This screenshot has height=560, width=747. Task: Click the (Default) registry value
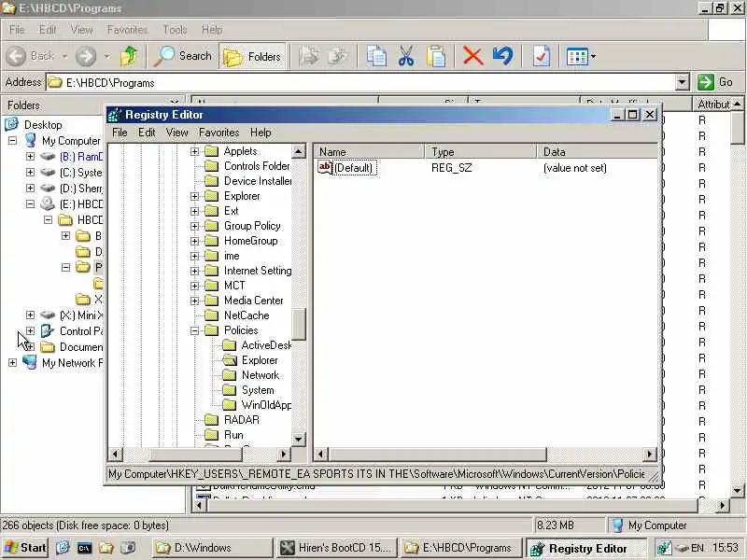click(x=353, y=168)
